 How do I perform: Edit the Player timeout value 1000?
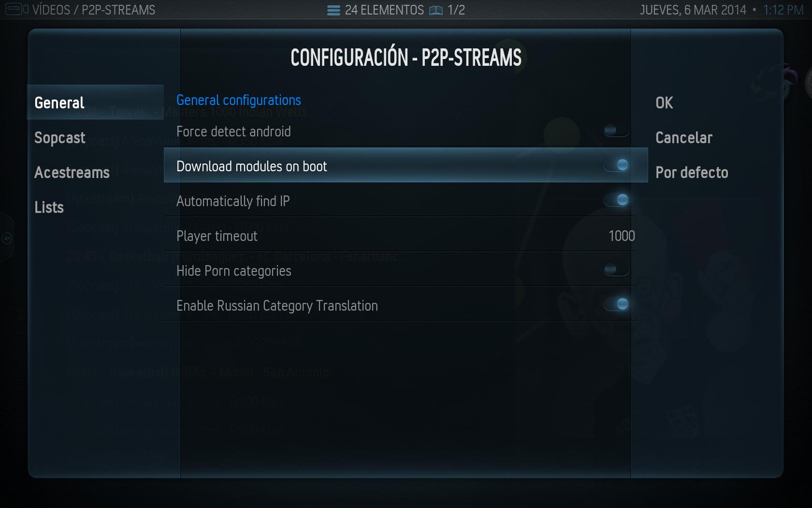(x=622, y=236)
